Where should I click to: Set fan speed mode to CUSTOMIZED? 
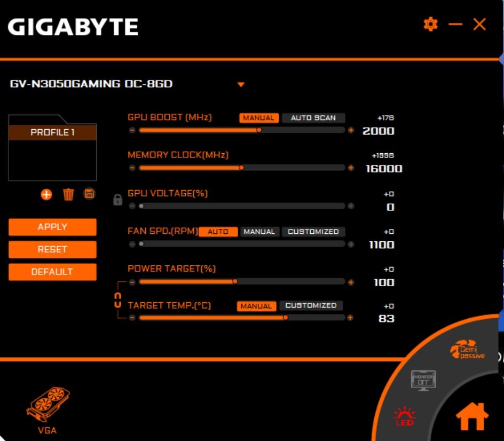coord(313,232)
